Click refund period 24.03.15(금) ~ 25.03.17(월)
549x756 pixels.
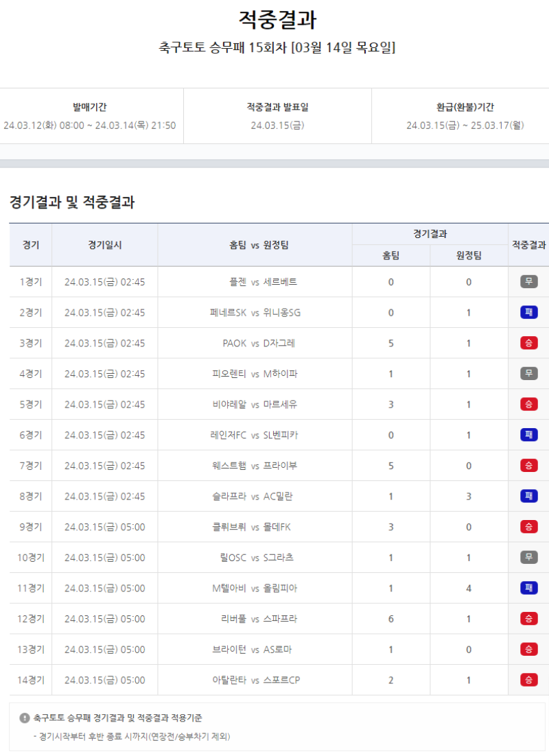(465, 126)
